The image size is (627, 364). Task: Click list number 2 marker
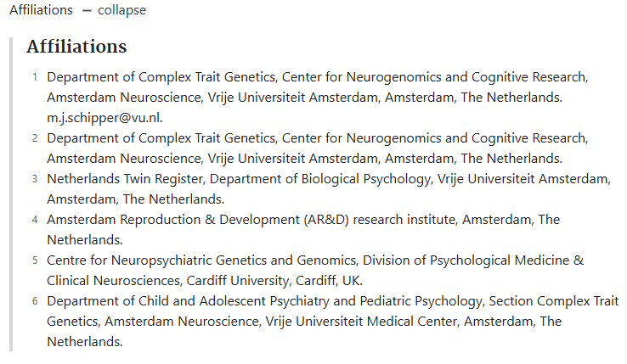[x=35, y=138]
